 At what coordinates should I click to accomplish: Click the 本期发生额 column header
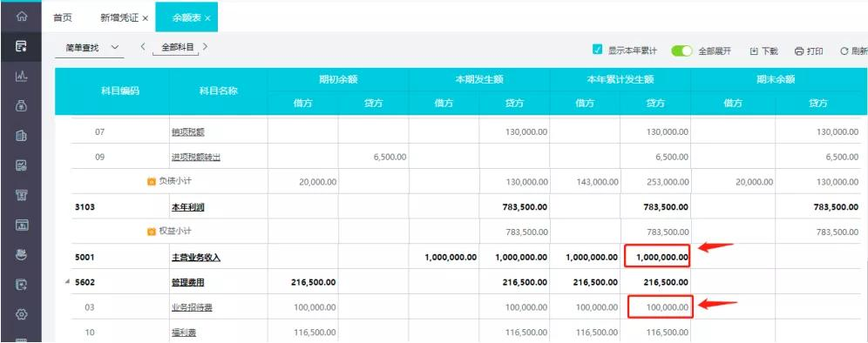(x=479, y=80)
